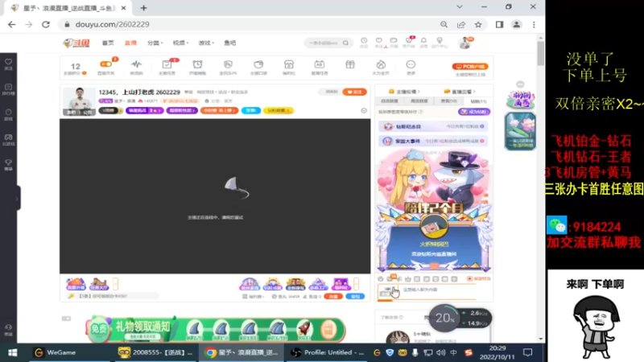The width and height of the screenshot is (644, 362).
Task: Open the gift box icon in toolbar
Action: pyautogui.click(x=350, y=64)
